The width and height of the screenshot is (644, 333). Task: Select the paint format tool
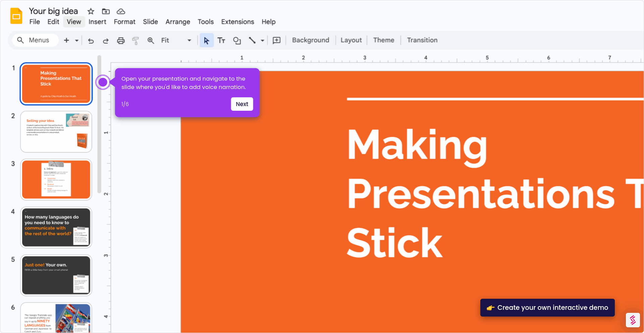[136, 41]
